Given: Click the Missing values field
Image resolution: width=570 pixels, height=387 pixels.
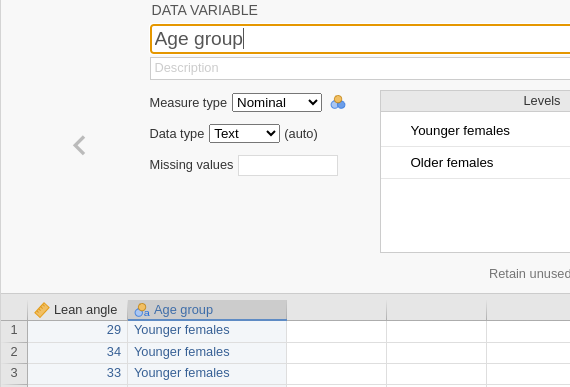Looking at the screenshot, I should pos(288,165).
